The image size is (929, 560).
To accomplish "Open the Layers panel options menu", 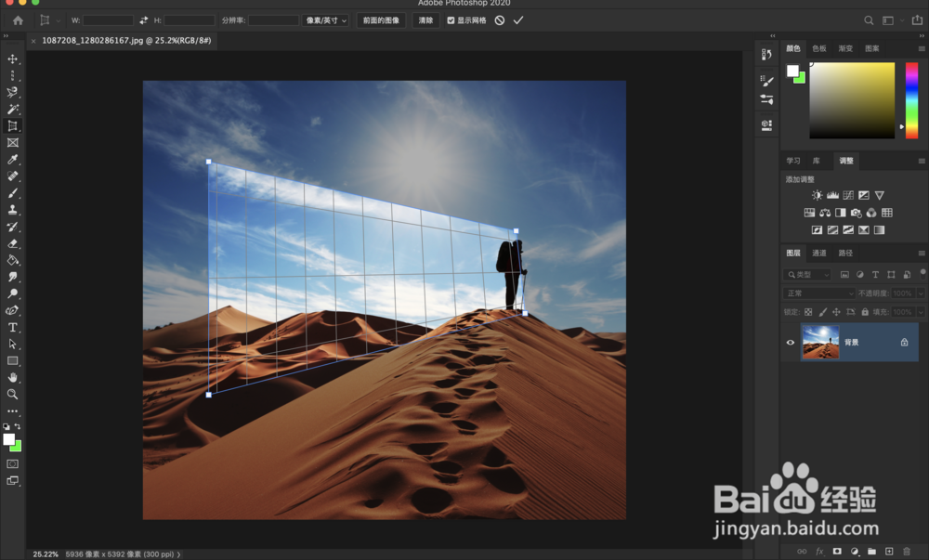I will pos(922,253).
